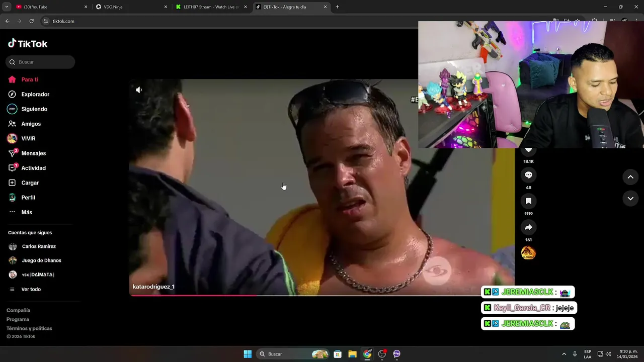Switch to the LEITH07 Stream tab

210,7
